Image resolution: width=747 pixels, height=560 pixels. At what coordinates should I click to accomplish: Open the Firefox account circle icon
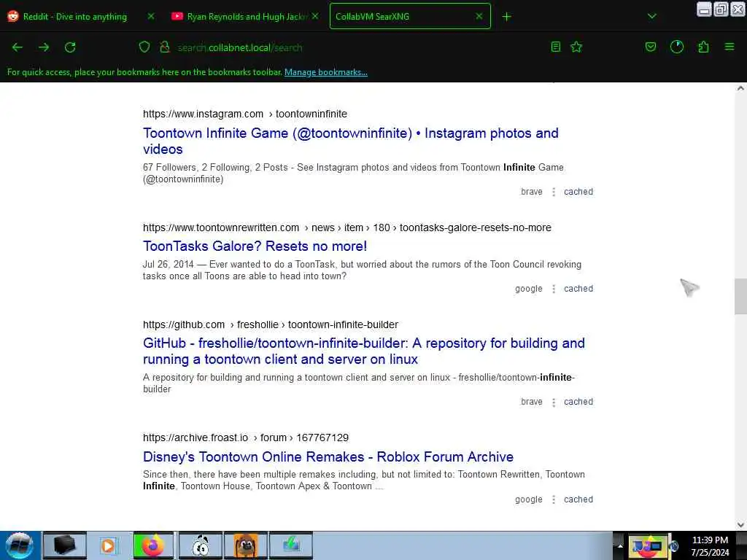tap(676, 47)
